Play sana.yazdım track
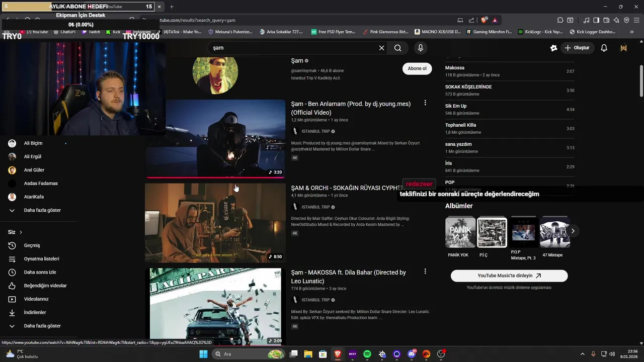Image resolution: width=644 pixels, height=362 pixels. (x=510, y=148)
